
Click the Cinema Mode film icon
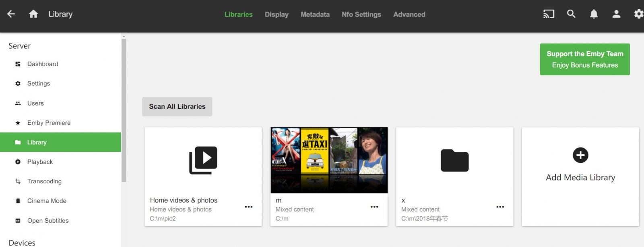pos(18,201)
